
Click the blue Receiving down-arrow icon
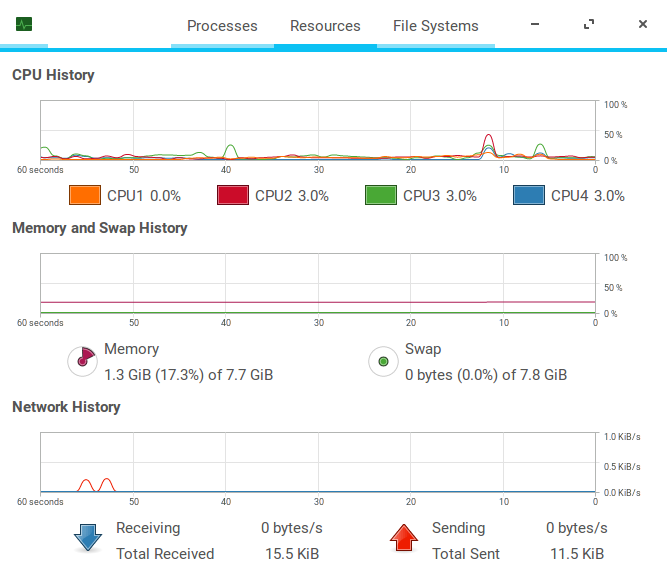[x=88, y=538]
